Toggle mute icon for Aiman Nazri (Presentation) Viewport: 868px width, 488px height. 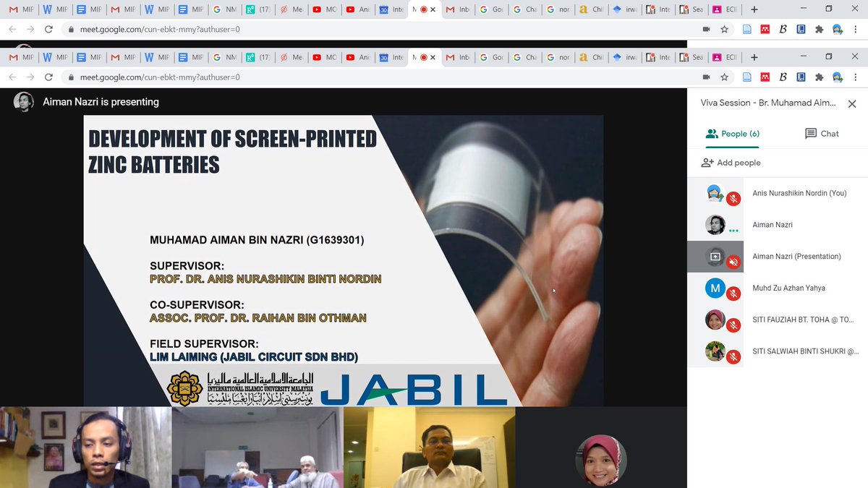733,262
